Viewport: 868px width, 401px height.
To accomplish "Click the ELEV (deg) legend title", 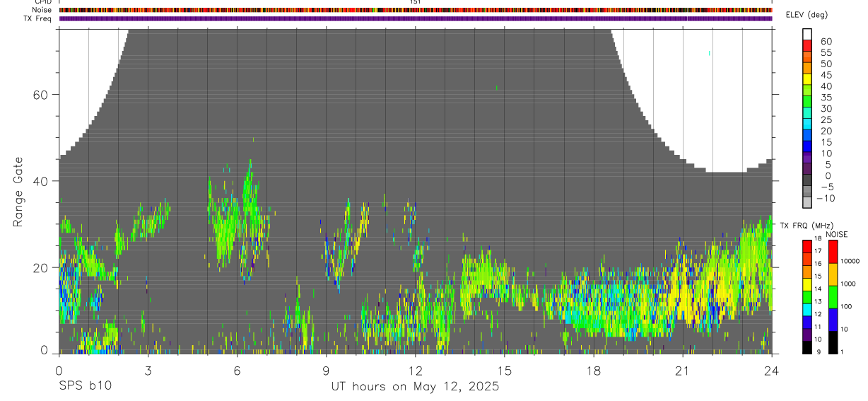I will 807,15.
